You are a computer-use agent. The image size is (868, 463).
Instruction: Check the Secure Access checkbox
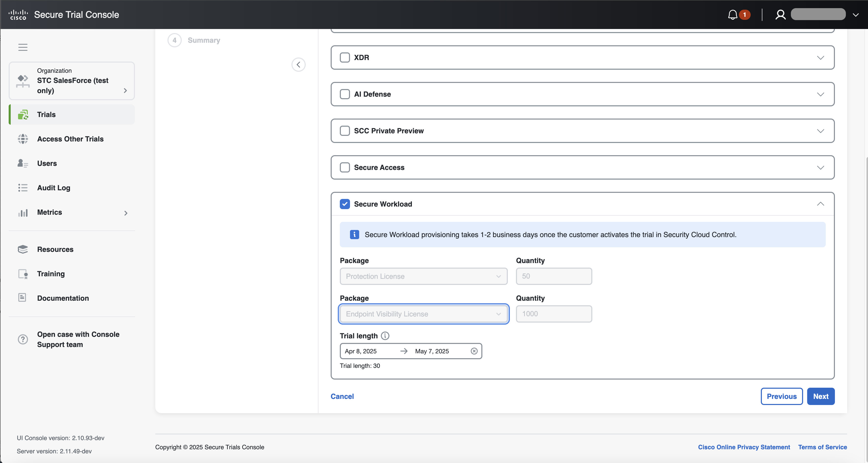(345, 167)
